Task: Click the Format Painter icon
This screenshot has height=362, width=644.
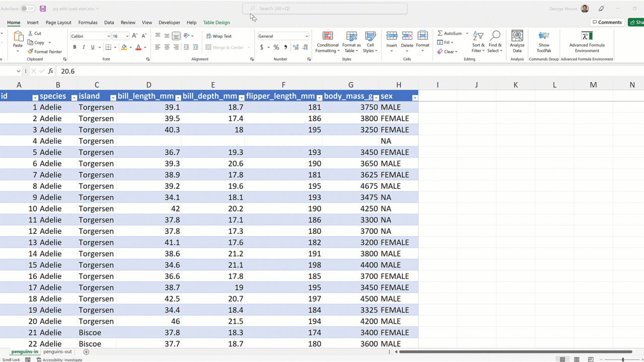Action: tap(31, 52)
